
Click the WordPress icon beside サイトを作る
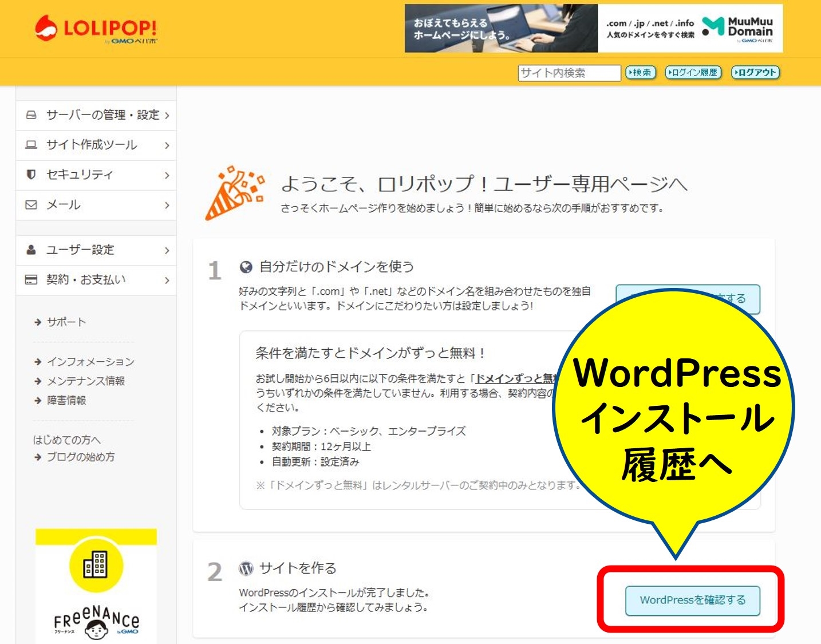pos(246,568)
